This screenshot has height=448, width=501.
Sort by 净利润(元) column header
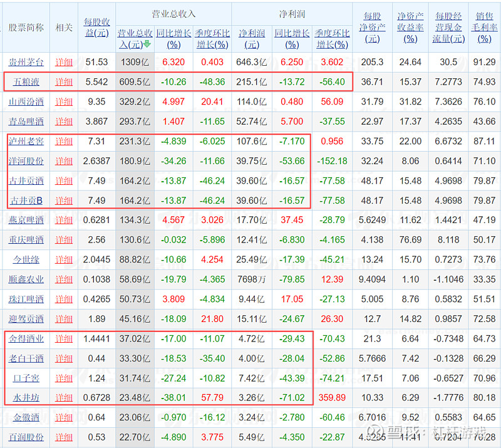(x=252, y=39)
